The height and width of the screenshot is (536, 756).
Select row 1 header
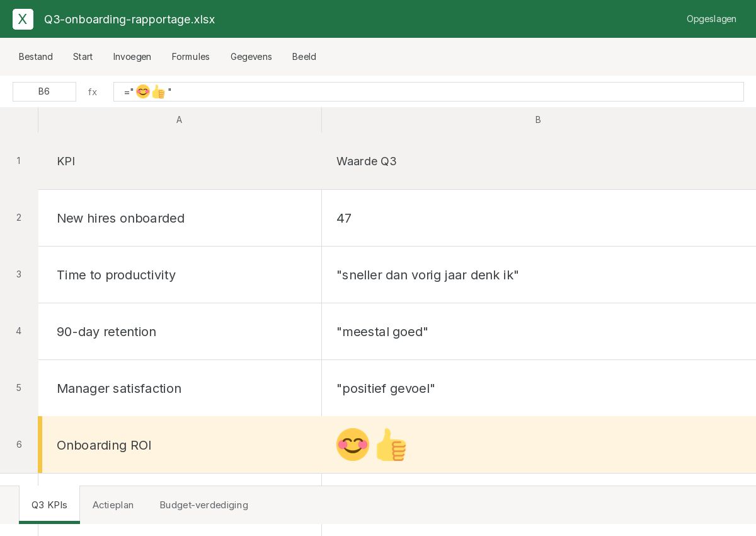[x=19, y=161]
